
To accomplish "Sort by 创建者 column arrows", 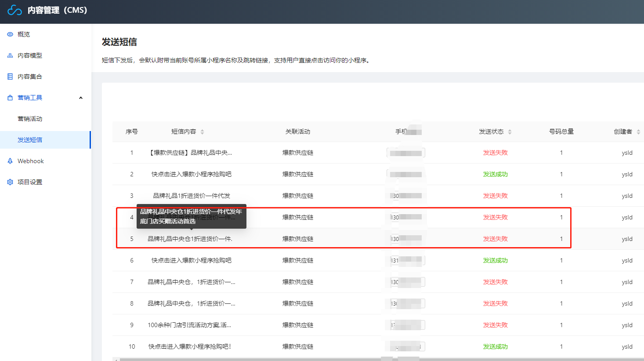I will [x=638, y=131].
